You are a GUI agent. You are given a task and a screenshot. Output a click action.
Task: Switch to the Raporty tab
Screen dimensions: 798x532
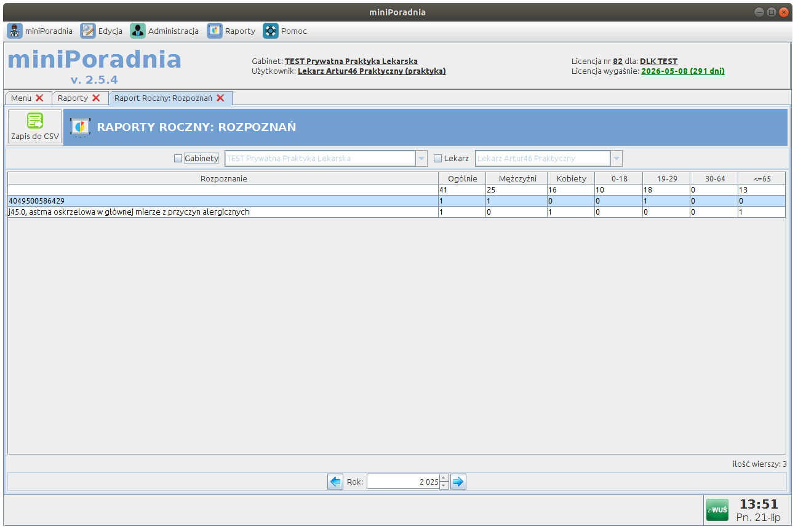(x=73, y=98)
